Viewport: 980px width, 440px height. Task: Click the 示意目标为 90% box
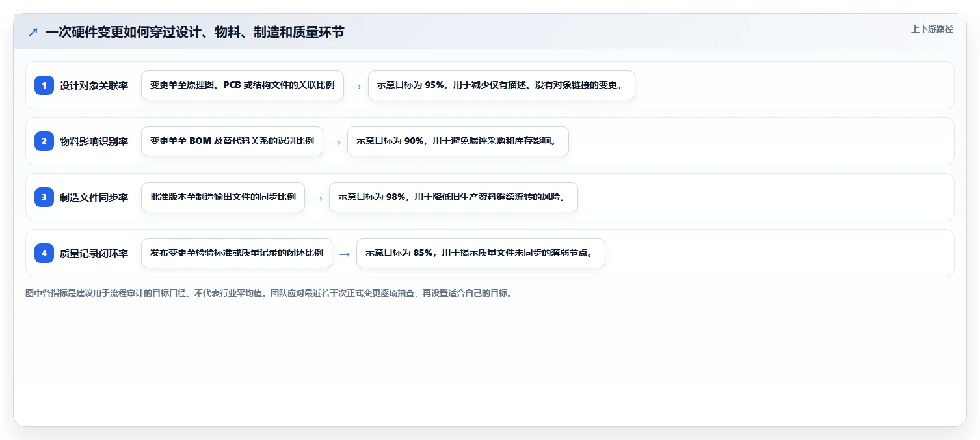click(458, 141)
